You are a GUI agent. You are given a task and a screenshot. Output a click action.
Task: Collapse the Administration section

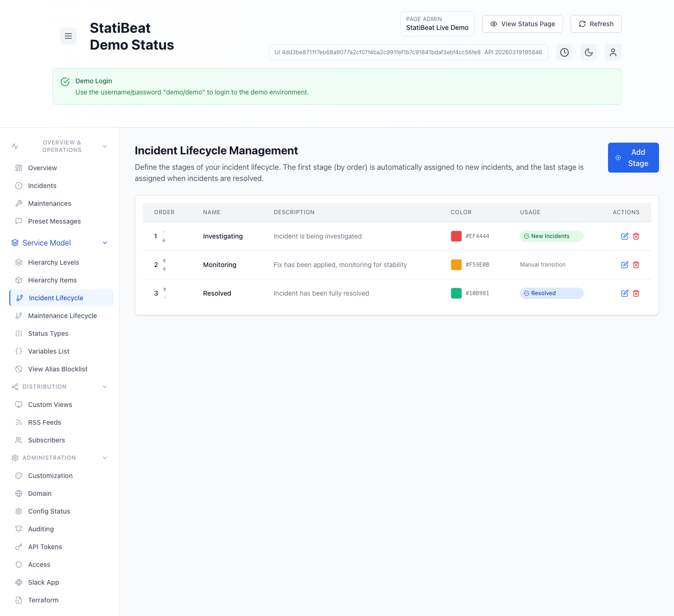click(x=105, y=458)
